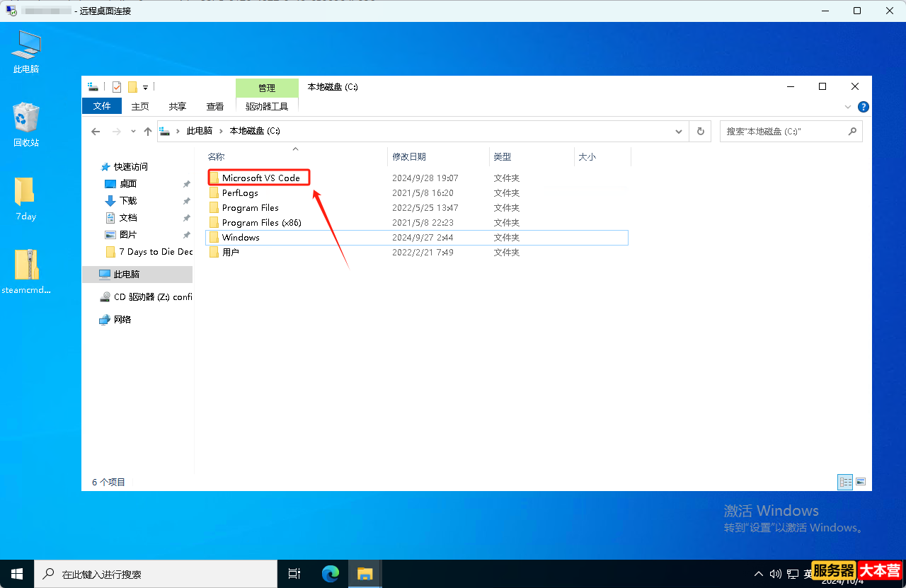Go up one level with up arrow
The width and height of the screenshot is (906, 588).
click(x=147, y=132)
